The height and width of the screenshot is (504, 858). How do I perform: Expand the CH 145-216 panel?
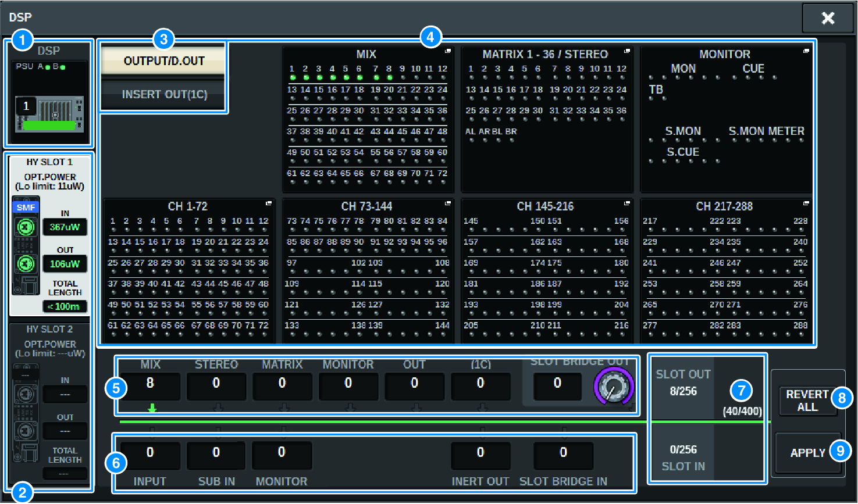[627, 203]
